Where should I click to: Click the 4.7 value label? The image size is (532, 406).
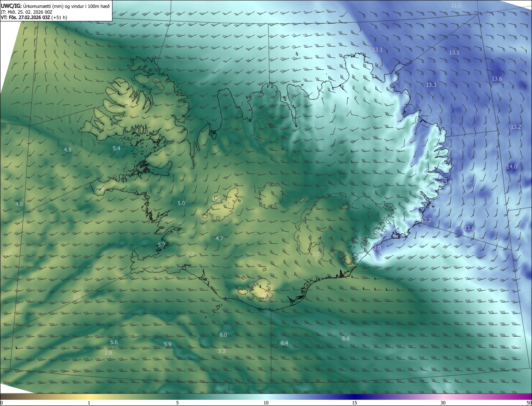point(219,238)
